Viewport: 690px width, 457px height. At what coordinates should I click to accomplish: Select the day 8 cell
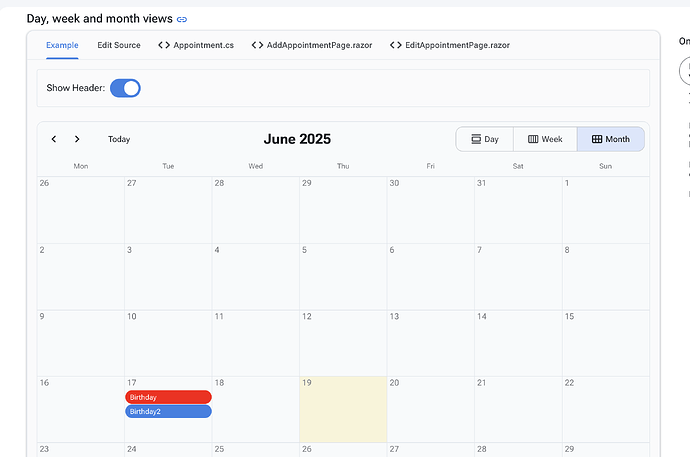point(606,277)
